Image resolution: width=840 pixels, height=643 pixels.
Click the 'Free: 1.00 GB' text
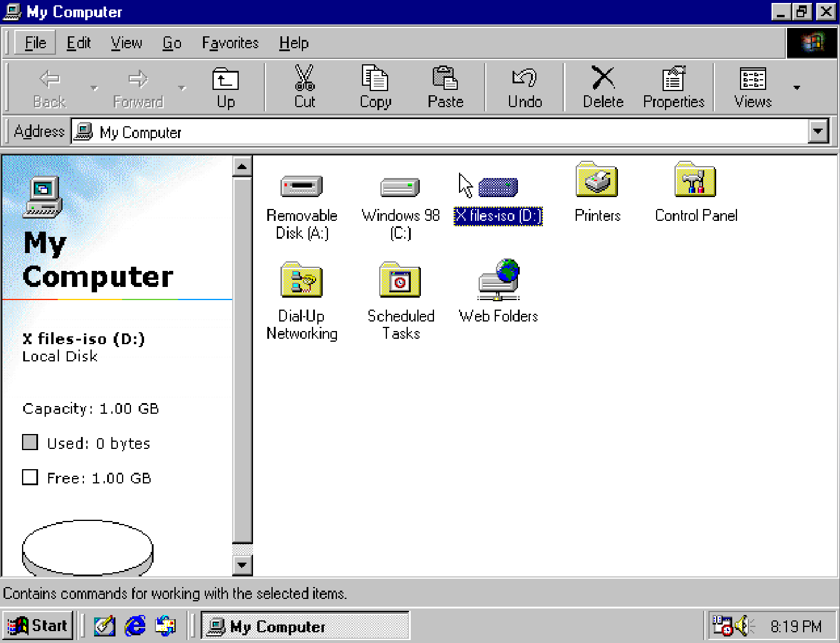99,478
